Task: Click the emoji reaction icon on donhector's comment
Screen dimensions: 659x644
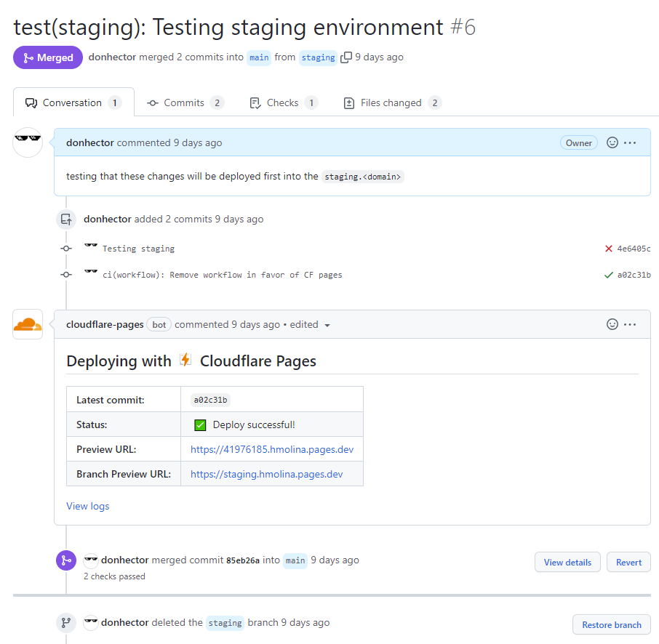Action: click(x=612, y=142)
